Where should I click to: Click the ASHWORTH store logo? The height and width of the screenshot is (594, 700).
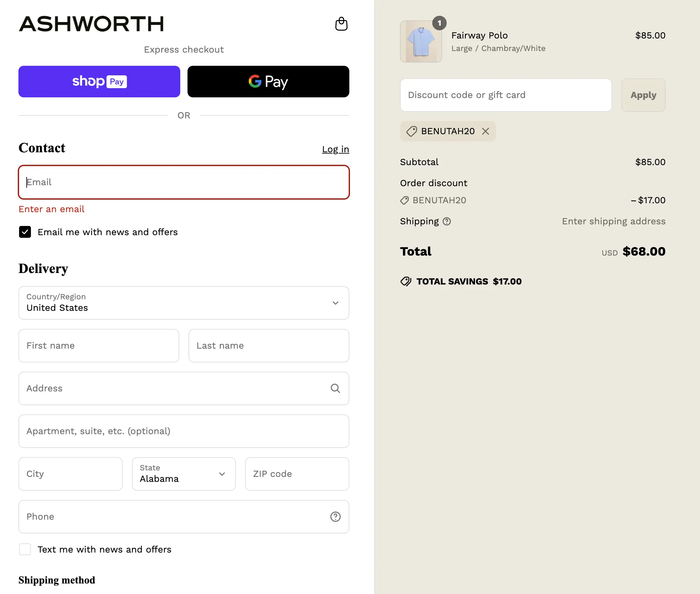tap(91, 24)
